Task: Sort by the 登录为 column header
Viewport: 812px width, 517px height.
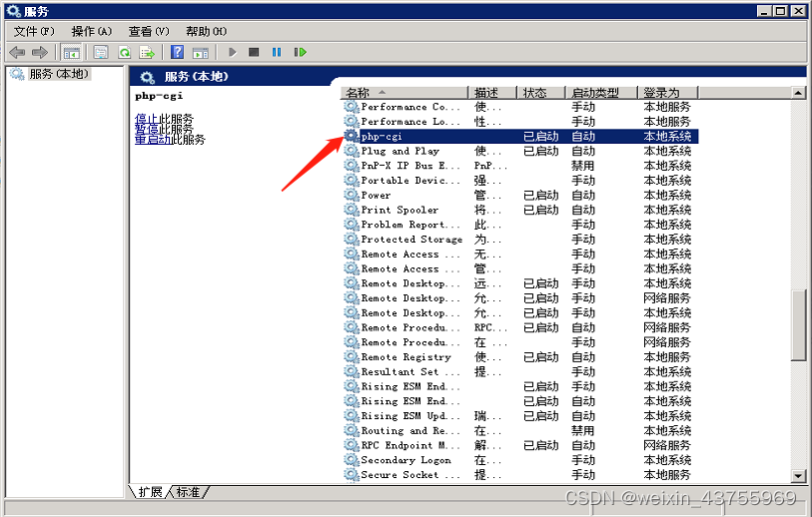Action: [667, 93]
